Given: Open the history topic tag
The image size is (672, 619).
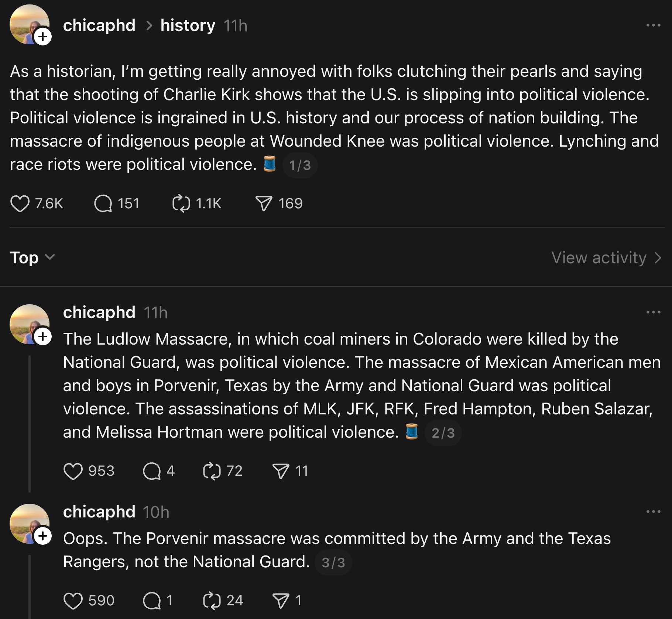Looking at the screenshot, I should (x=187, y=25).
